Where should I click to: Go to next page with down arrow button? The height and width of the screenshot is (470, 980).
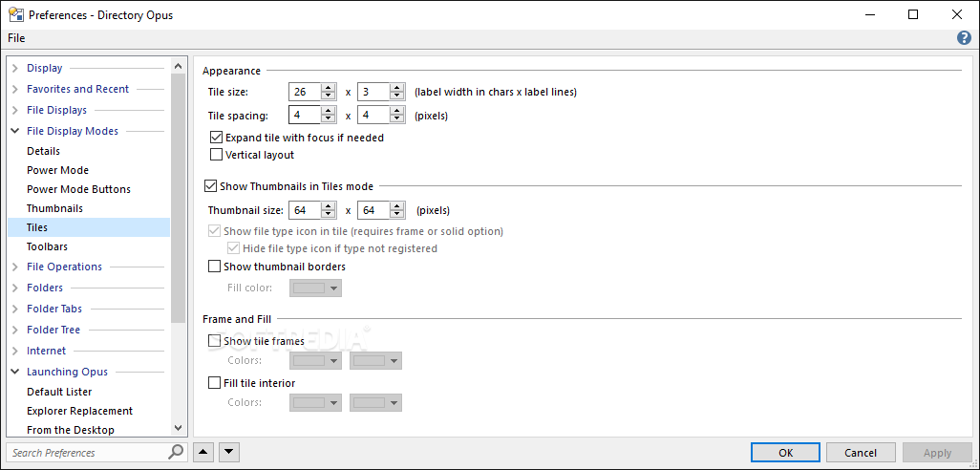coord(228,452)
